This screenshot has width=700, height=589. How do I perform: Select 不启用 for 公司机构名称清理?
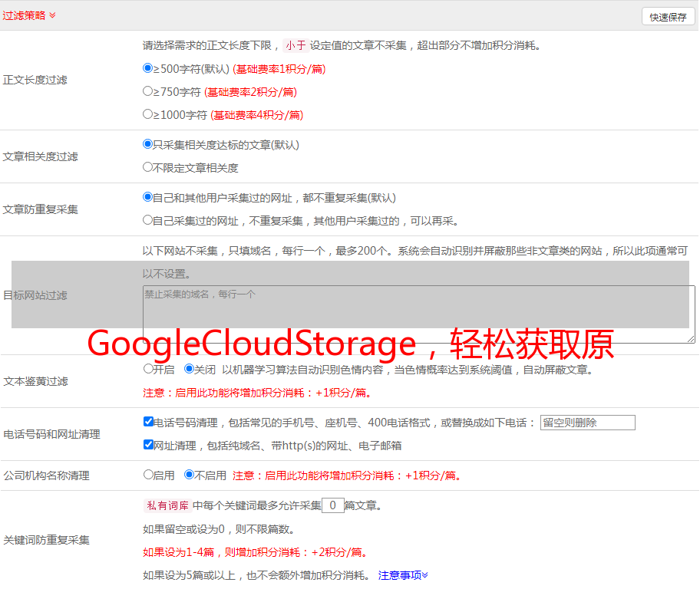(190, 475)
